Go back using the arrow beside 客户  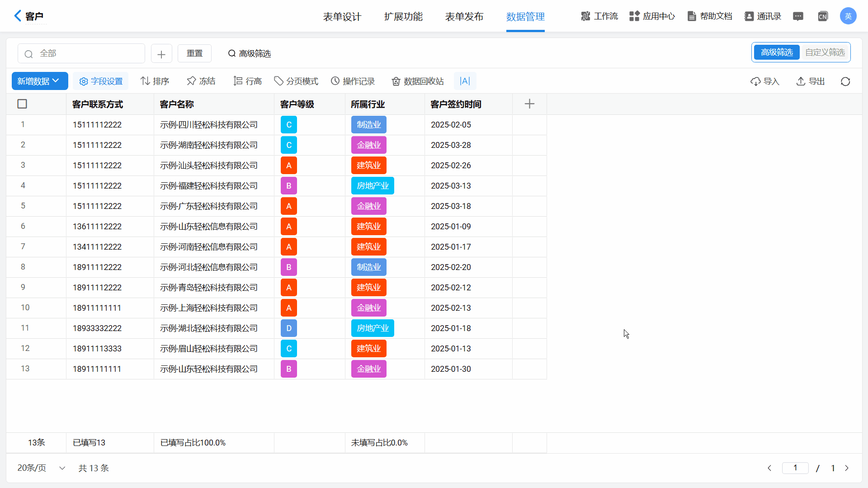[18, 16]
